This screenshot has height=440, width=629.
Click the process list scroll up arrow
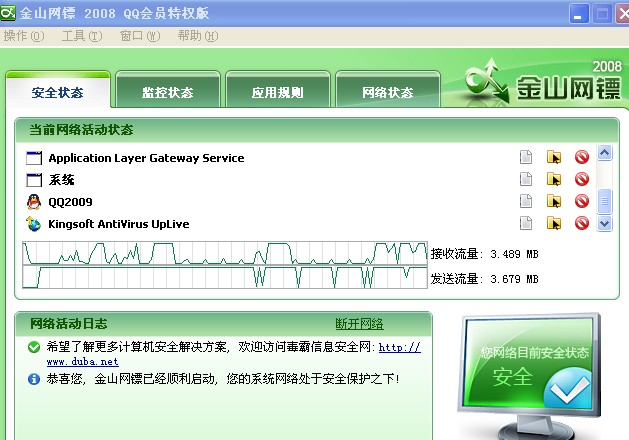605,152
